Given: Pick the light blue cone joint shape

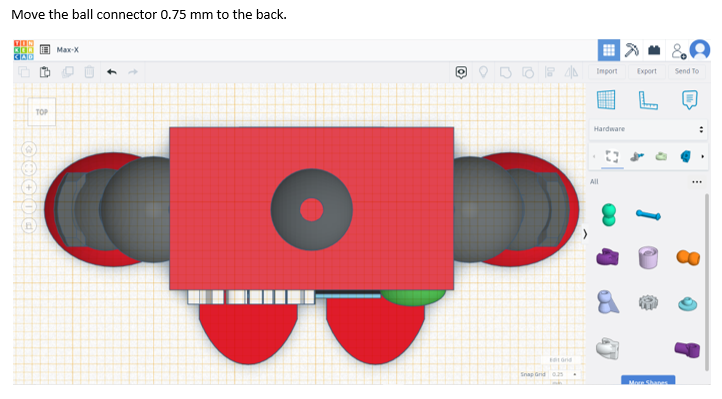Looking at the screenshot, I should pos(607,302).
